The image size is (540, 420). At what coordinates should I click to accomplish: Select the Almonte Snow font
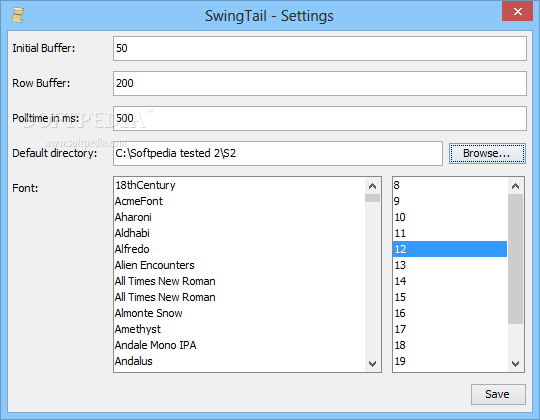239,313
